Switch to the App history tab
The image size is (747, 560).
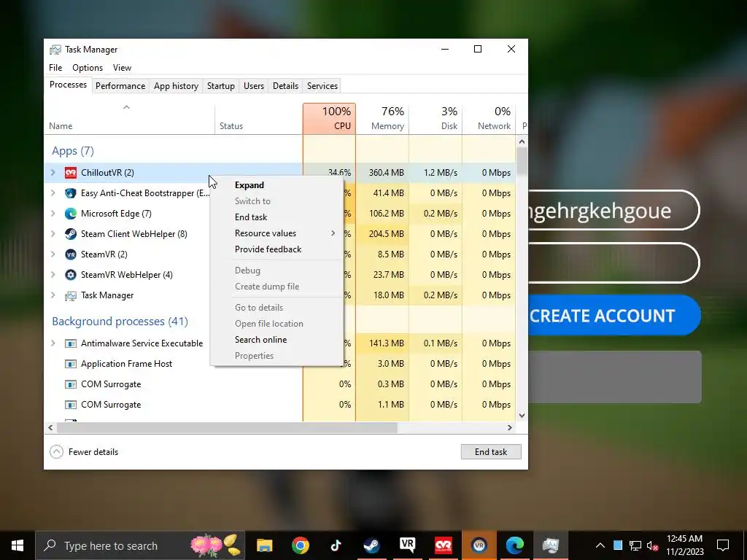[x=176, y=86]
